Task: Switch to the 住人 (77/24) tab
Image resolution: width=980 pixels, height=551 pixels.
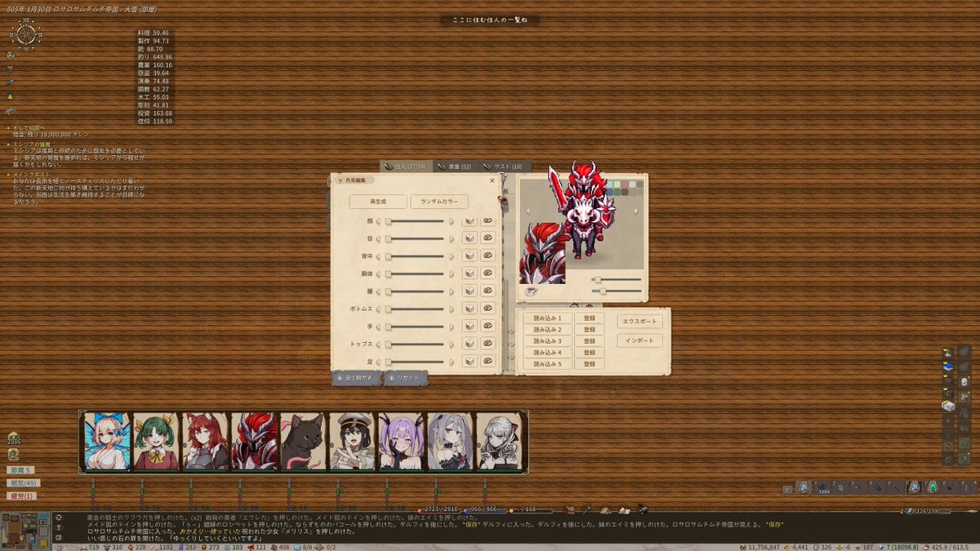Action: pos(405,167)
